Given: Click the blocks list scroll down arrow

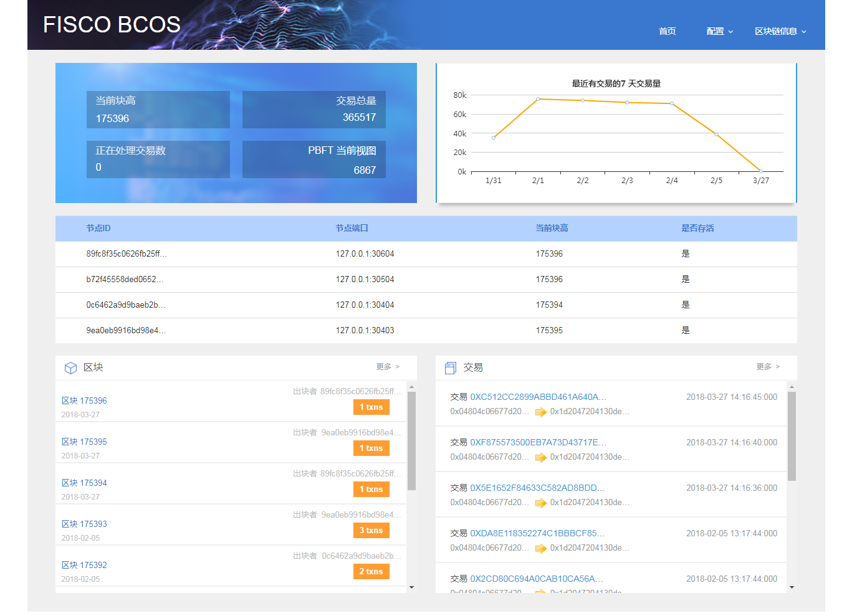Looking at the screenshot, I should tap(411, 587).
